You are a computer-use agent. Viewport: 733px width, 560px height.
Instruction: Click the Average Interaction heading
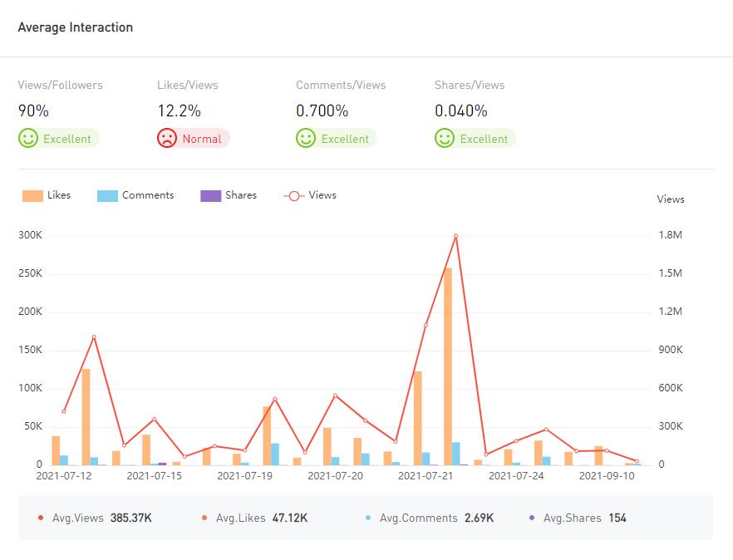click(x=76, y=27)
